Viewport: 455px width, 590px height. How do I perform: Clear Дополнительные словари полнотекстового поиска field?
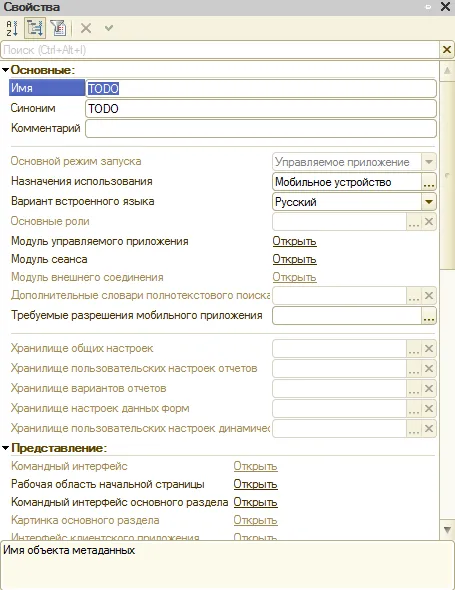[429, 296]
